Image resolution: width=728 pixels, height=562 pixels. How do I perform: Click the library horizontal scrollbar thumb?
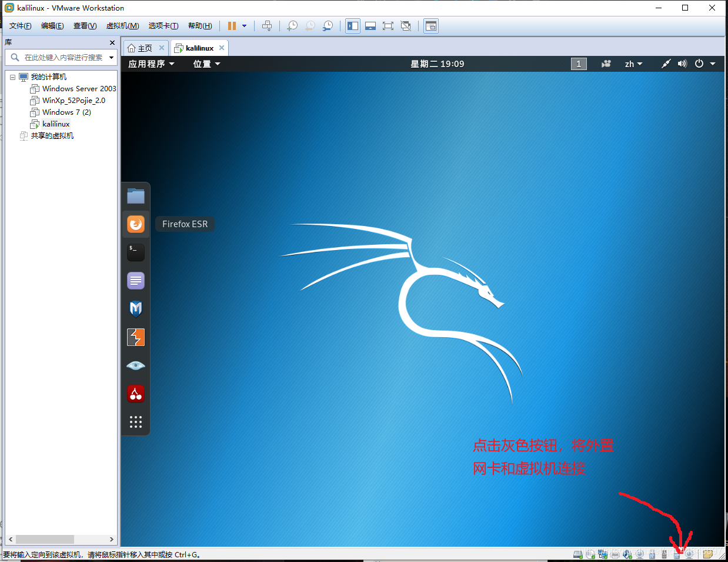click(x=45, y=539)
